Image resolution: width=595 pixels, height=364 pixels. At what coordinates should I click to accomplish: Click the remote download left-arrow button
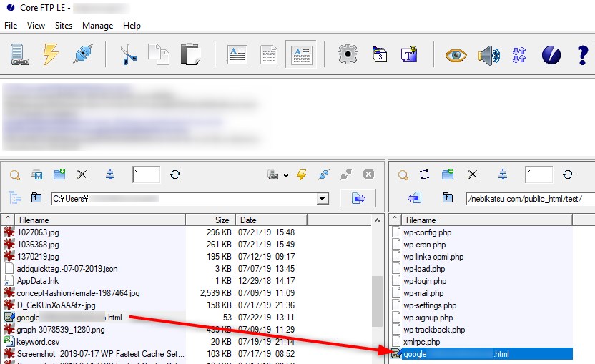coord(414,198)
